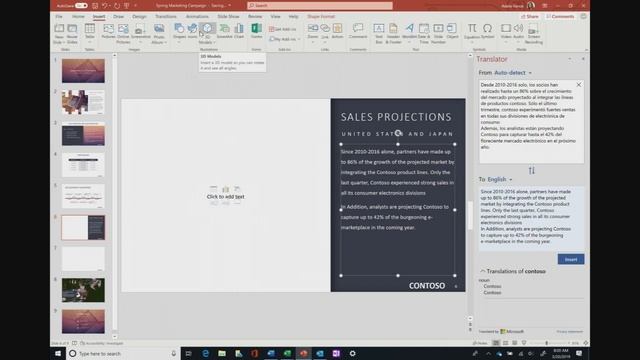The width and height of the screenshot is (640, 360).
Task: Click the Equation icon
Action: pos(472,28)
